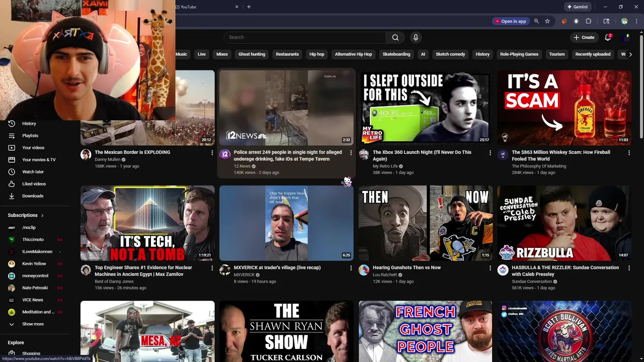Play the Shawn Ryan Show thumbnail
This screenshot has width=644, height=362.
pyautogui.click(x=286, y=331)
